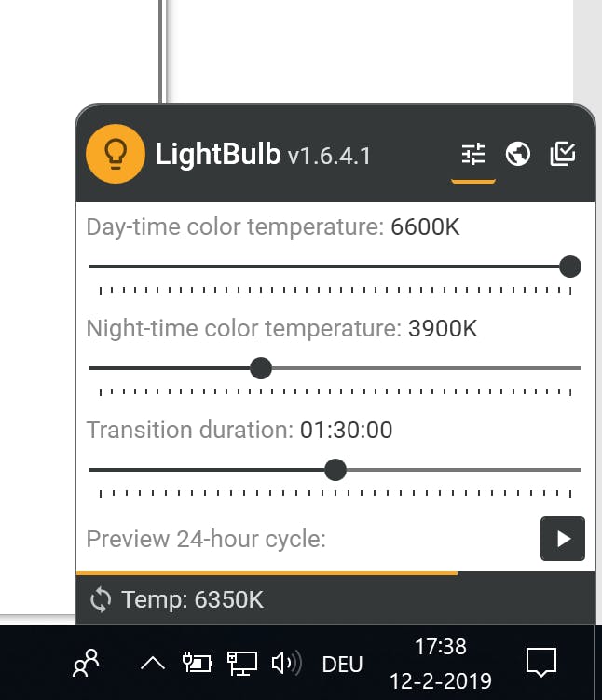602x700 pixels.
Task: Open the People taskbar icon
Action: [x=86, y=664]
